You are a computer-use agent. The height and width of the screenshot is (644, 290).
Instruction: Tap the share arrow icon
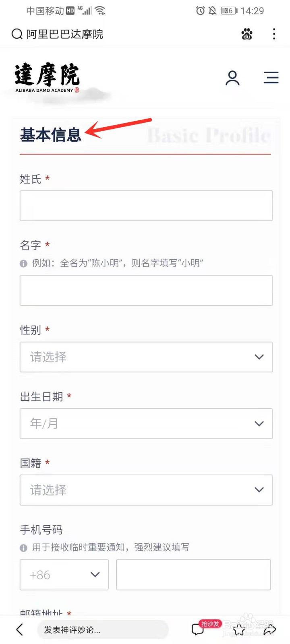[x=269, y=630]
